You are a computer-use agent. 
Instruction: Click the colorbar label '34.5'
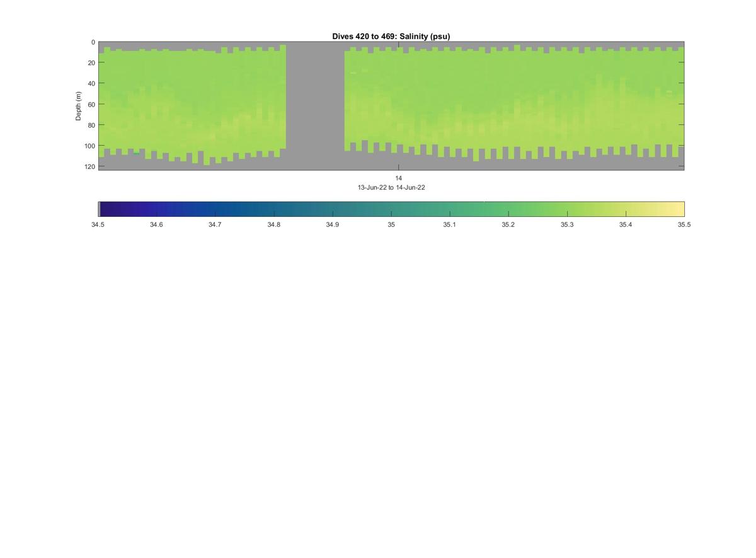pyautogui.click(x=98, y=224)
